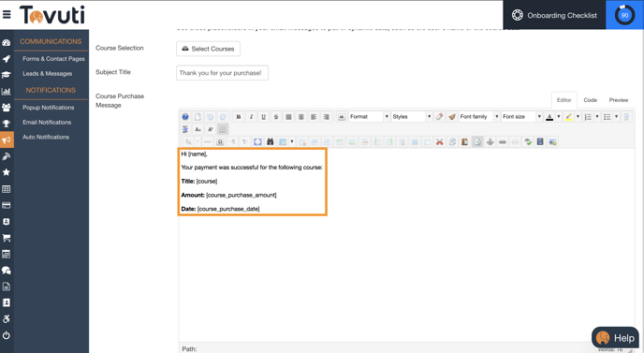Viewport: 644px width, 353px height.
Task: Open Email Notifications menu item
Action: tap(47, 122)
